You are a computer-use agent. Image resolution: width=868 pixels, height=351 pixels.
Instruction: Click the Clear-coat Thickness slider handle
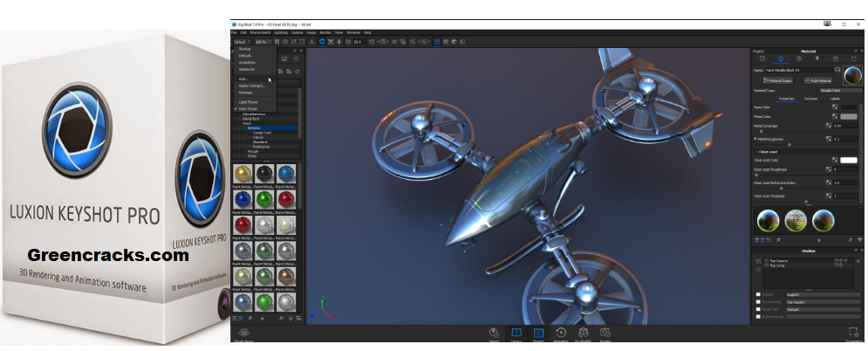point(806,202)
